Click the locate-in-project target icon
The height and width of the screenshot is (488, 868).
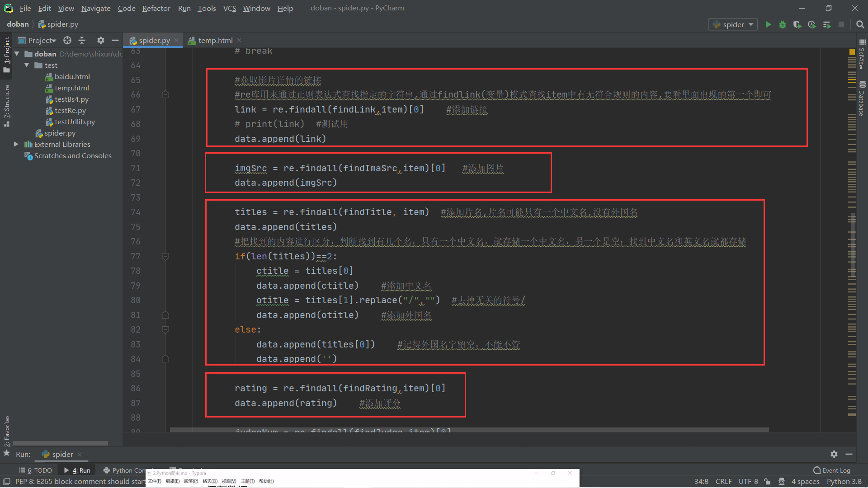point(67,40)
